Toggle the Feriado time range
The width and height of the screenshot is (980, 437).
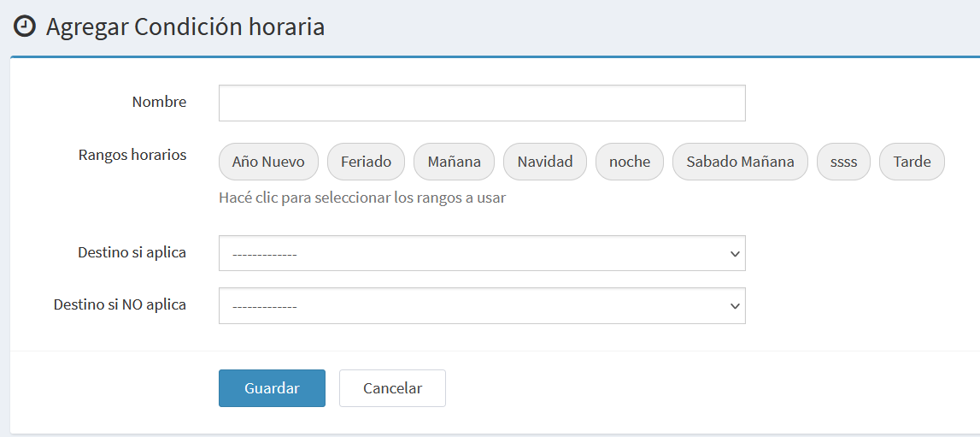(x=367, y=162)
